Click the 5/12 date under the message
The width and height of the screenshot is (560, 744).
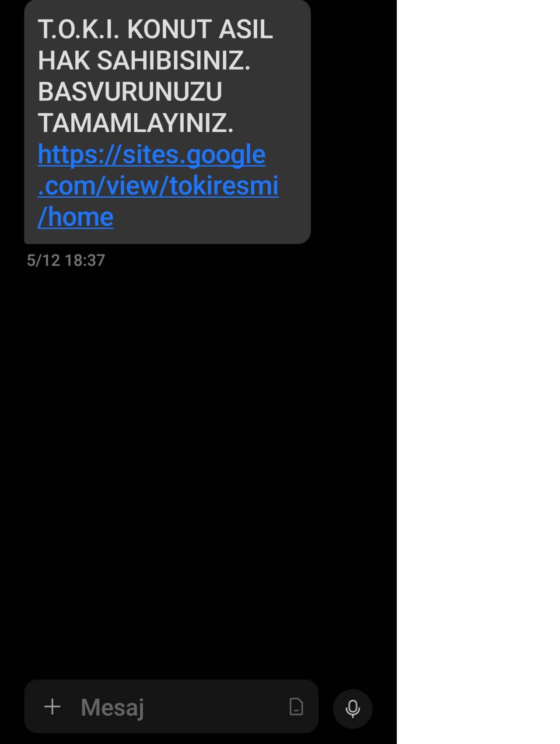pos(43,260)
